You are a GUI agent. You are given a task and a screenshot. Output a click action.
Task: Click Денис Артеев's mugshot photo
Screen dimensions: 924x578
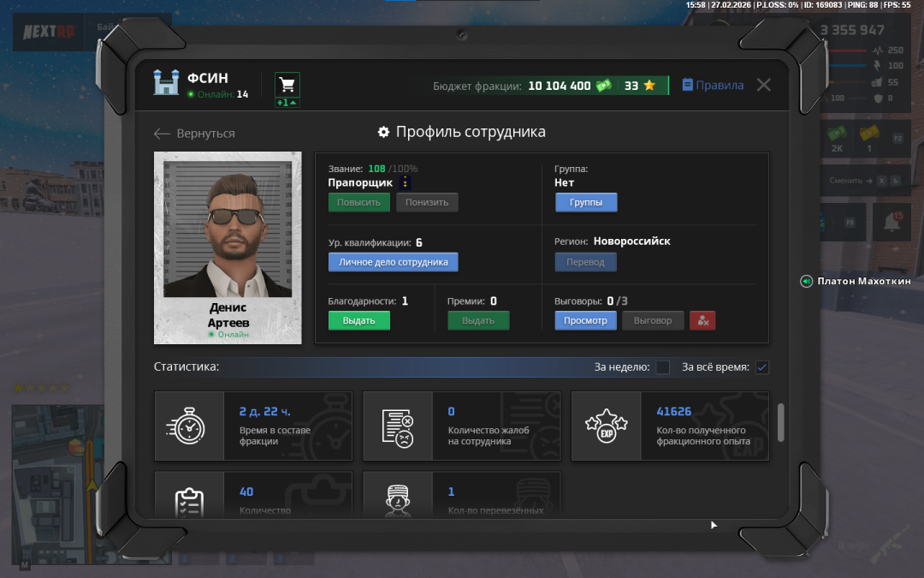(228, 228)
